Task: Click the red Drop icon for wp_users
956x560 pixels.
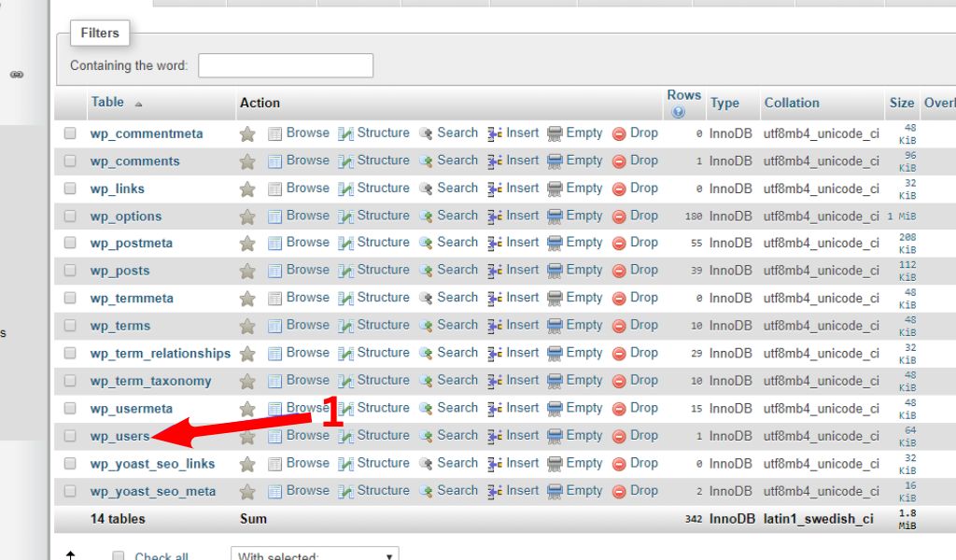Action: [619, 436]
